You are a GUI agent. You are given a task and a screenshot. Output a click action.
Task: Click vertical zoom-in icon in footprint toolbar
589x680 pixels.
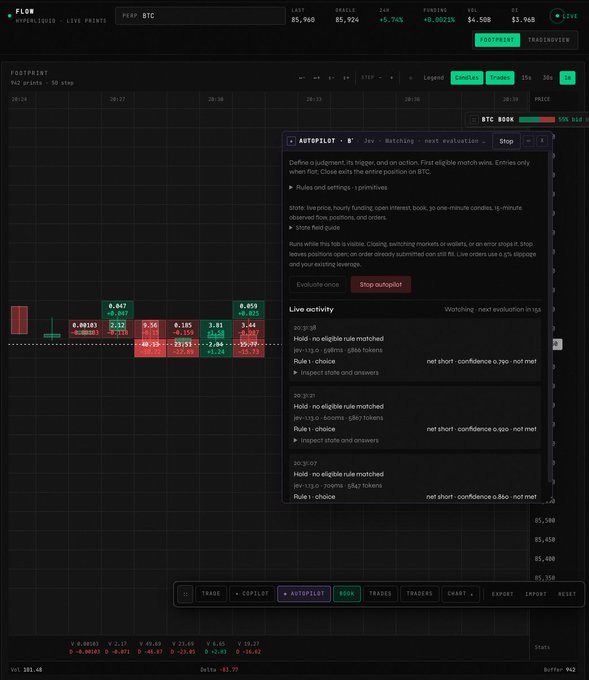point(346,78)
